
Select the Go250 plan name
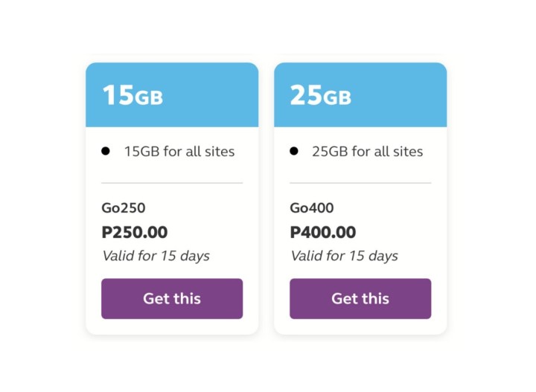124,208
